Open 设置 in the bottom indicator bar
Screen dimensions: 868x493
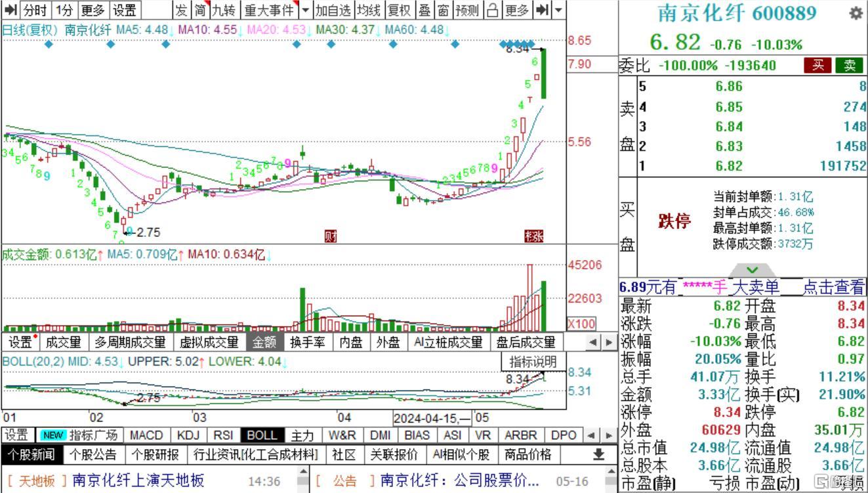[17, 435]
